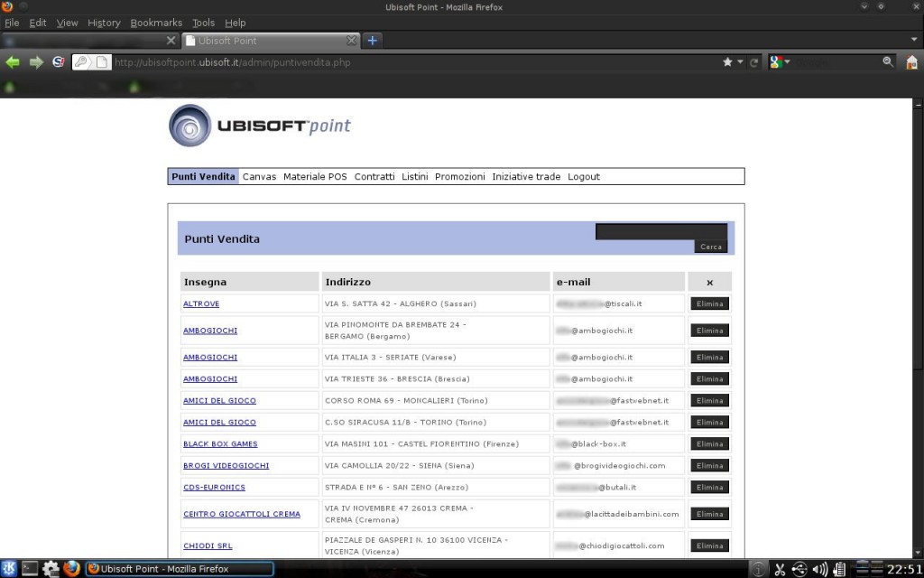Close the Ubisoft Point tab

pos(351,40)
